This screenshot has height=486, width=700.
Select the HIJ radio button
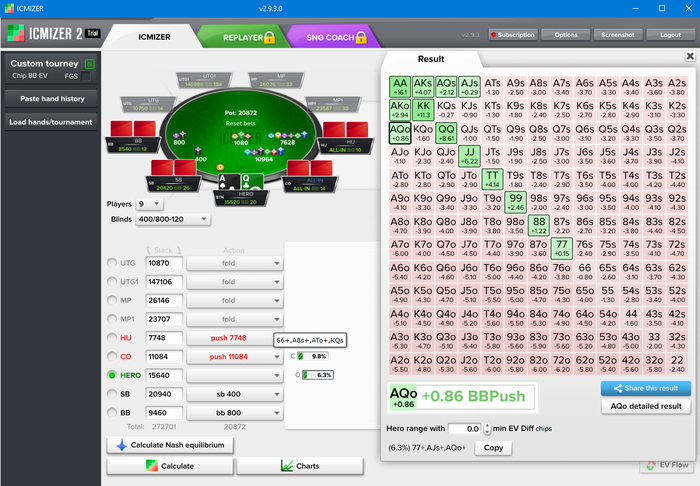[x=112, y=338]
